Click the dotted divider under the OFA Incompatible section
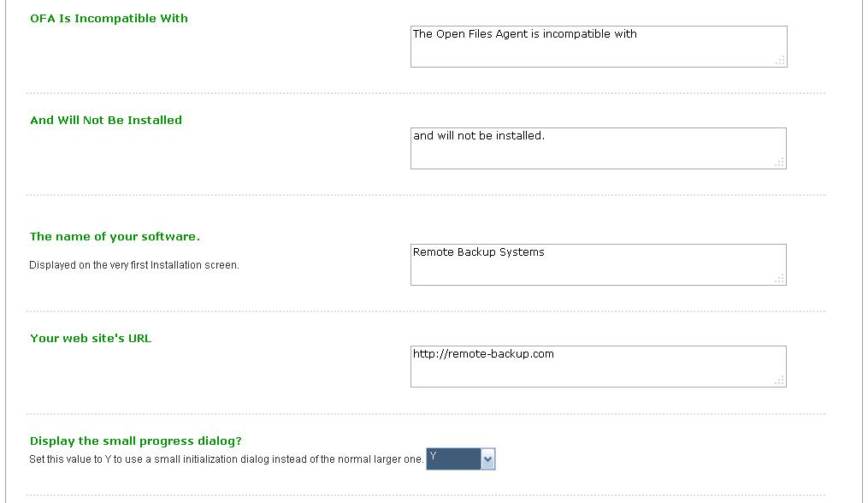Image resolution: width=868 pixels, height=503 pixels. tap(426, 93)
